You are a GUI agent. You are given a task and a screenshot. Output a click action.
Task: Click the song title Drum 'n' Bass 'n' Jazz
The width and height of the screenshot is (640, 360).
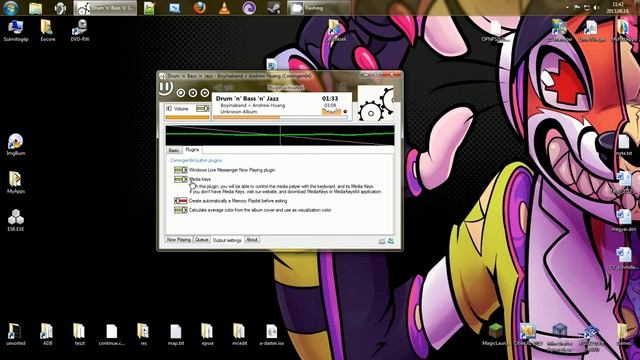point(247,98)
